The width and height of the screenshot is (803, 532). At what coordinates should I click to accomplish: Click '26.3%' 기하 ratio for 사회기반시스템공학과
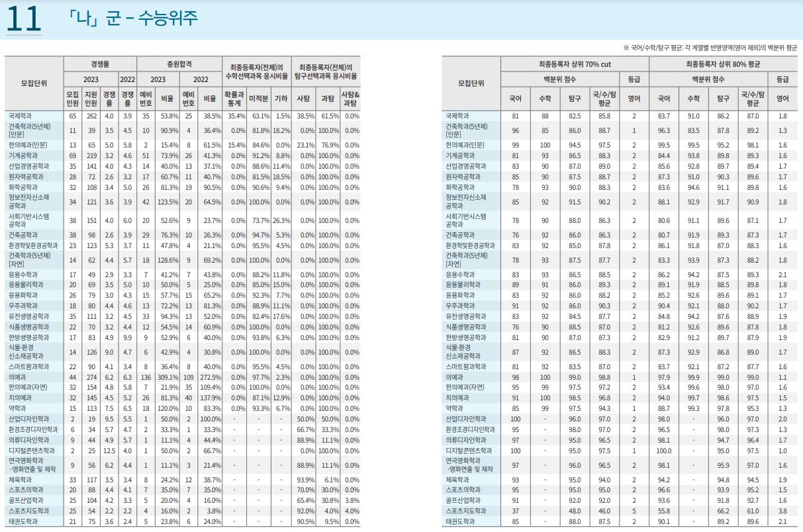281,220
